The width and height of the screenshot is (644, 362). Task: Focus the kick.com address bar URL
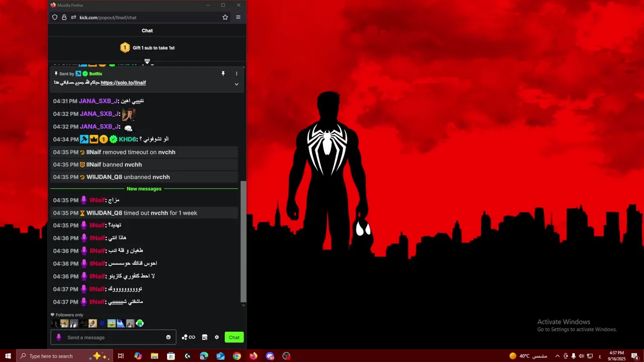pos(108,18)
